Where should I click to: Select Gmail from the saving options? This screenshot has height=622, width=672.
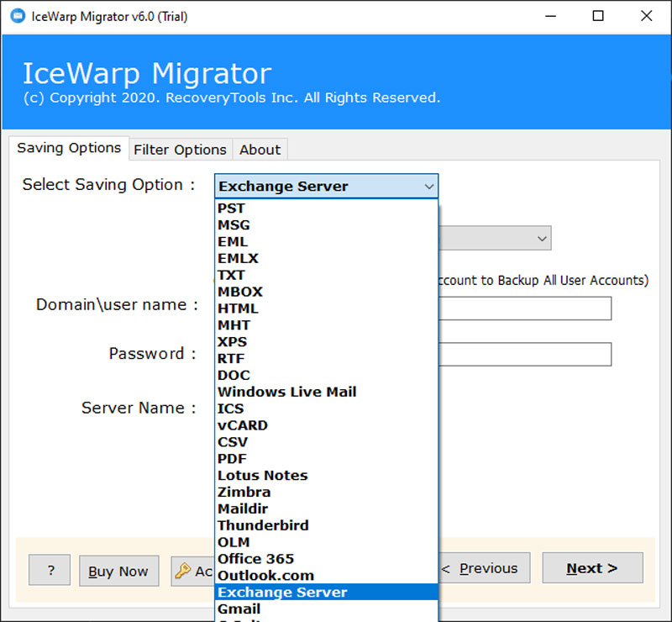pyautogui.click(x=326, y=609)
